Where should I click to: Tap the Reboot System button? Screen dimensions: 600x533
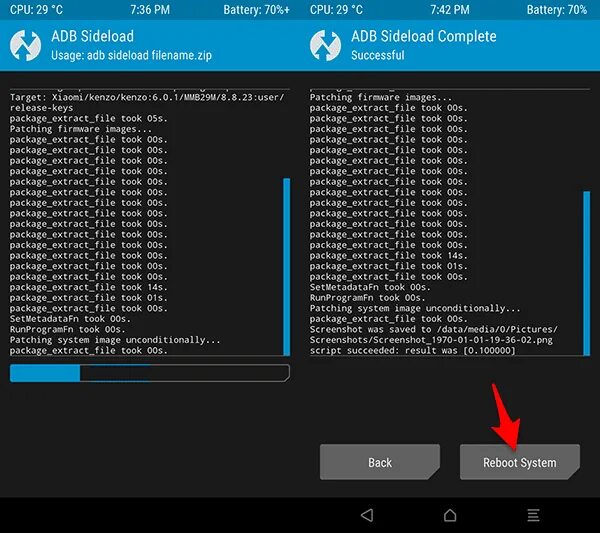tap(520, 462)
